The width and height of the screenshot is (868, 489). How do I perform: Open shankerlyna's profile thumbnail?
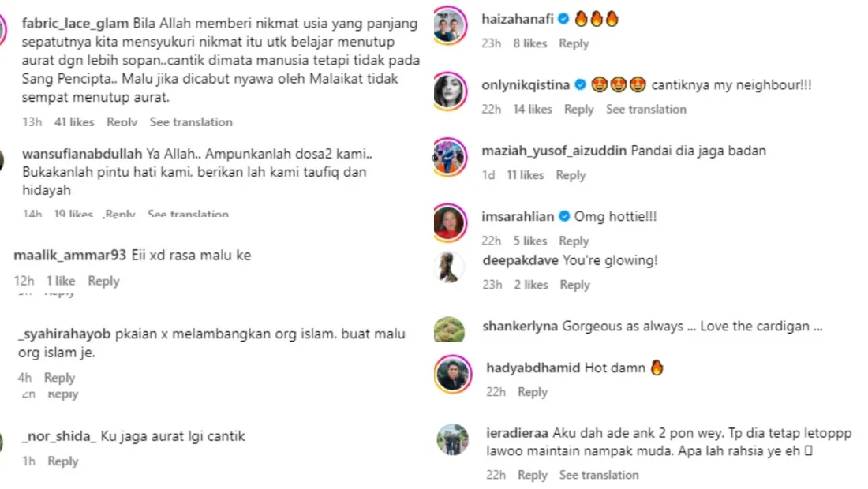(x=449, y=329)
